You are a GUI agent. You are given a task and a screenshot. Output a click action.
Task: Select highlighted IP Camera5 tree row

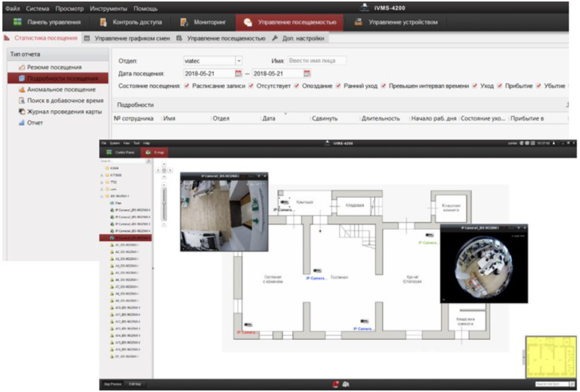pos(125,238)
